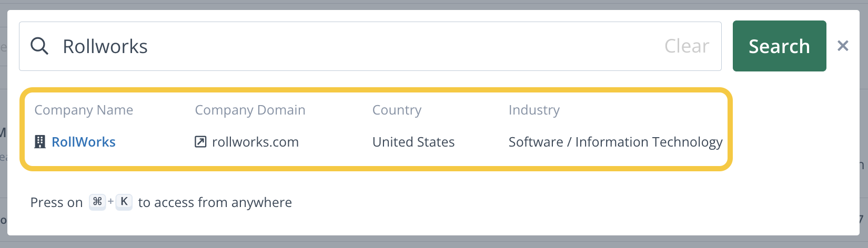Click the Country column header
This screenshot has width=868, height=248.
click(397, 110)
